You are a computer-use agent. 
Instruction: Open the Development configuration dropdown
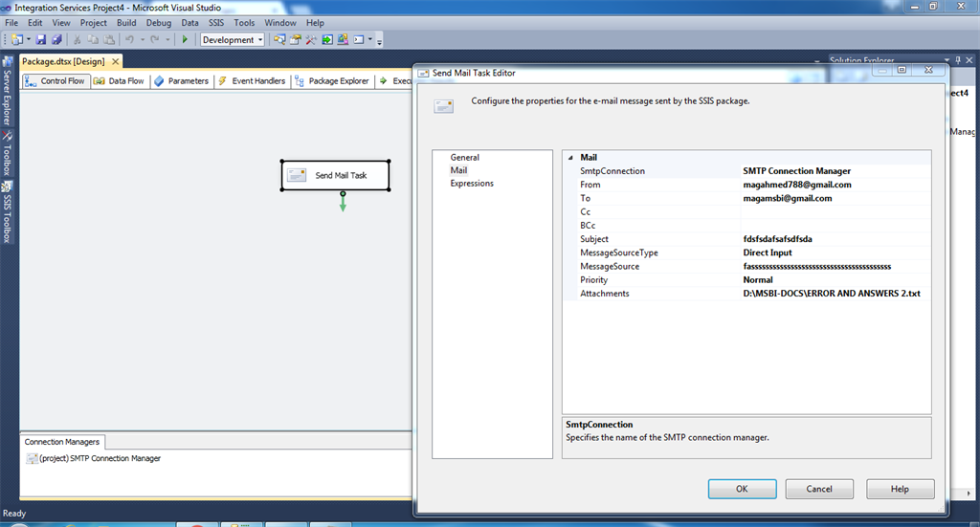pyautogui.click(x=233, y=39)
